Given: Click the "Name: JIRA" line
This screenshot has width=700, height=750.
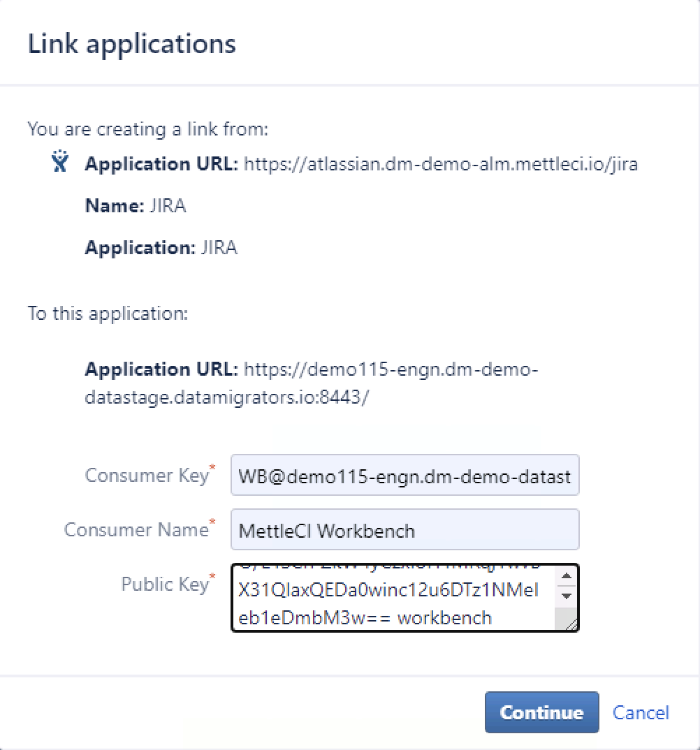Looking at the screenshot, I should [136, 206].
